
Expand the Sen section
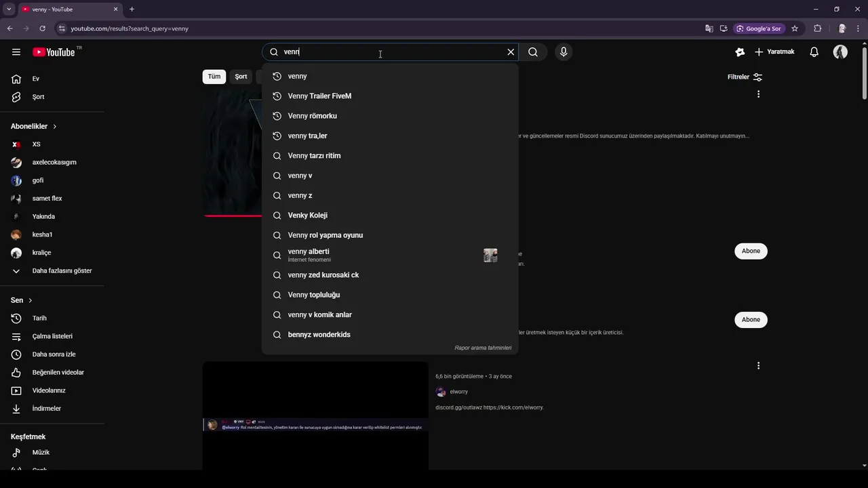[x=22, y=300]
